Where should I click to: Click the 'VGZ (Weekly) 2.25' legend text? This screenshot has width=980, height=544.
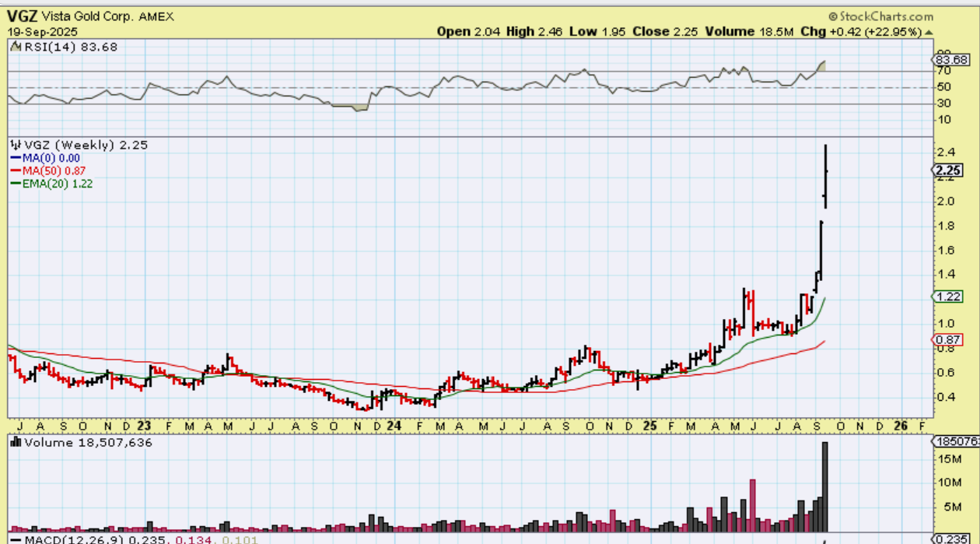pos(86,145)
